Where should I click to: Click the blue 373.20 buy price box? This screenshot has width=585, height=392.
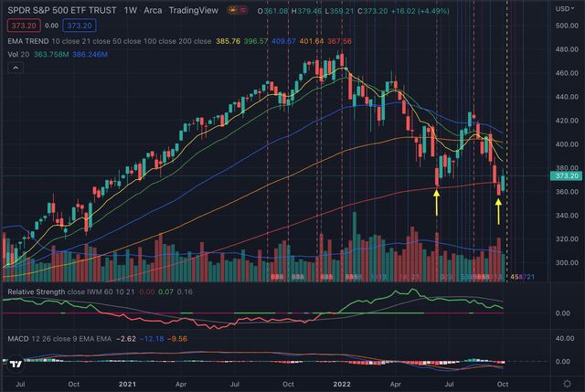[80, 26]
